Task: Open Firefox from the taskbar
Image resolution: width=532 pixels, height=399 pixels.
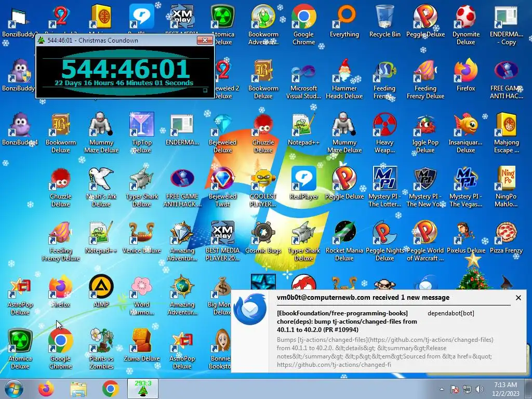Action: (46, 389)
